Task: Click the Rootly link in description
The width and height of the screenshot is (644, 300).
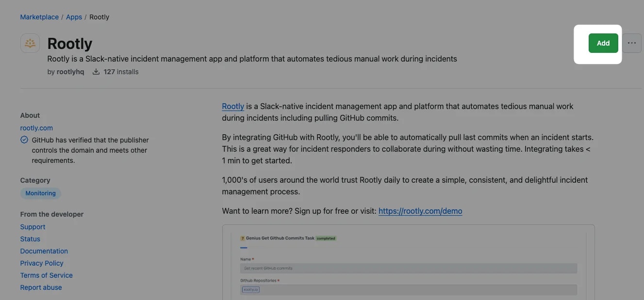Action: 233,106
